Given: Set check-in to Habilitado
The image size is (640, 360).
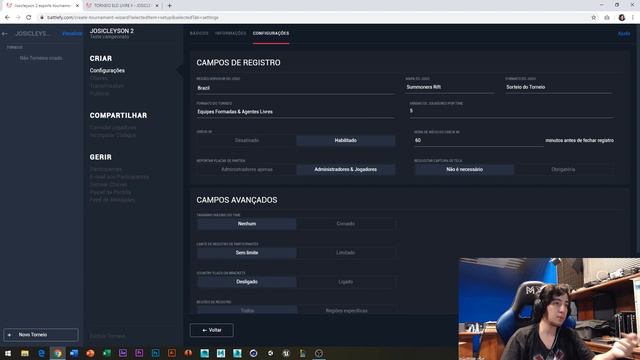Looking at the screenshot, I should [x=345, y=140].
